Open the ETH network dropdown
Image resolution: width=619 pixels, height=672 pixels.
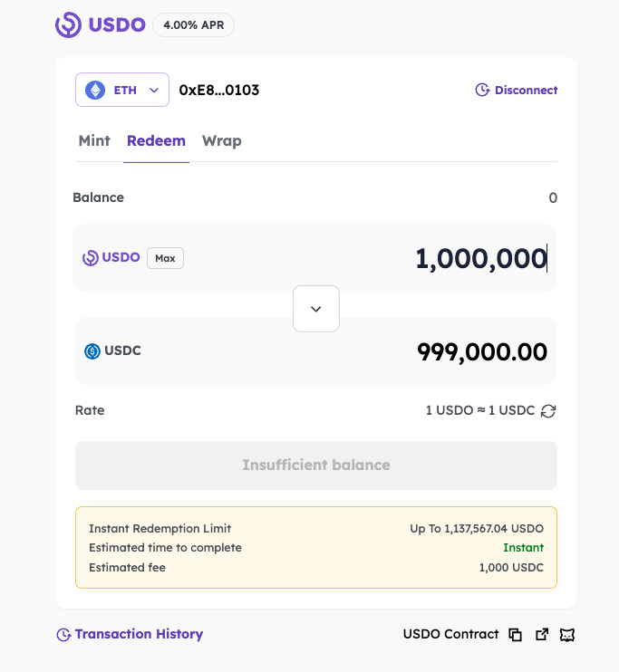tap(122, 91)
